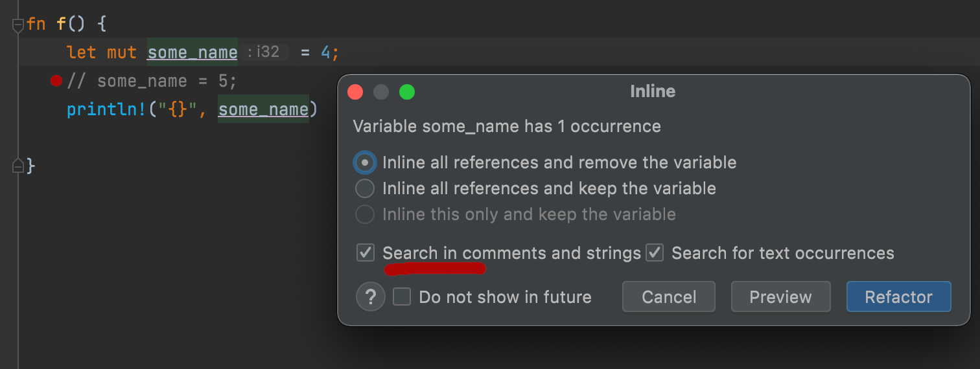Click the commented line "// some_name = 5;"
Viewport: 980px width, 369px height.
(152, 82)
